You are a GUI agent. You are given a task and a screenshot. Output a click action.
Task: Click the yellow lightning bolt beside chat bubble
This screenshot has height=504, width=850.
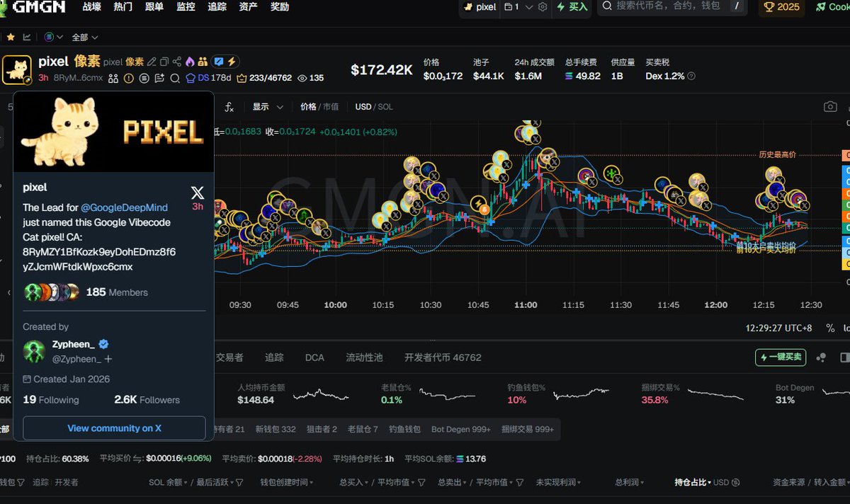click(x=232, y=62)
